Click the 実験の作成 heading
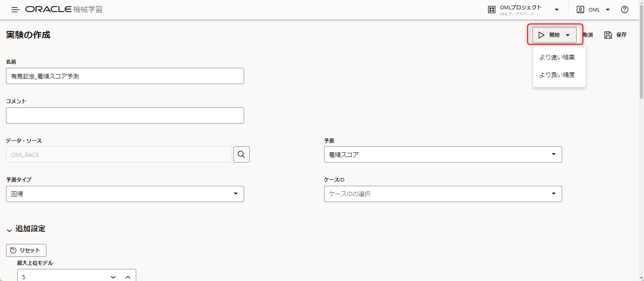The height and width of the screenshot is (281, 644). click(28, 35)
